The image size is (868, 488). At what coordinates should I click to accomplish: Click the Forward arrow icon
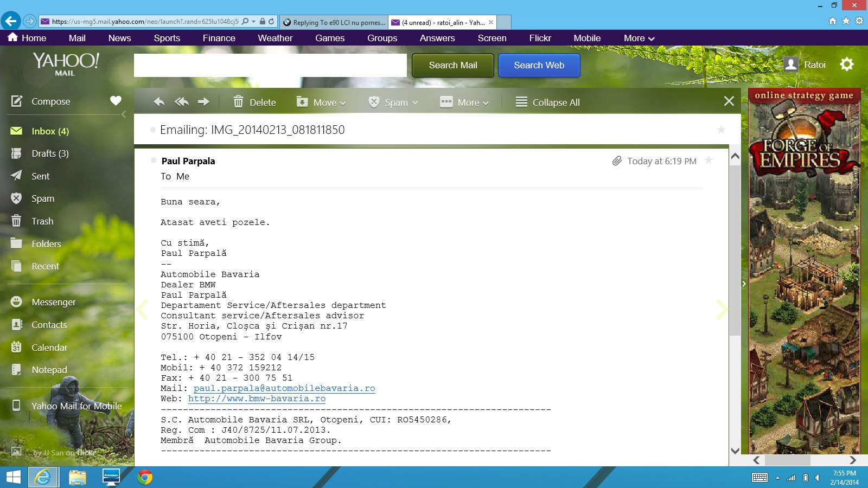203,102
